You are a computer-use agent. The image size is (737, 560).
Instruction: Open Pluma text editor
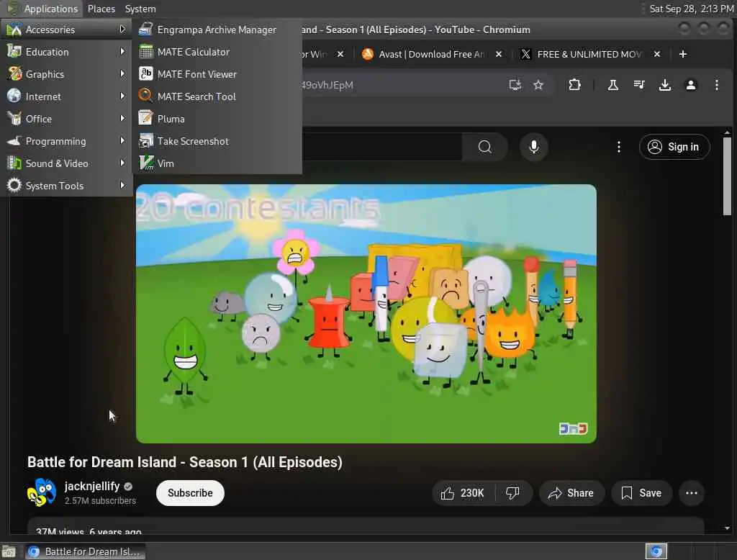tap(217, 119)
